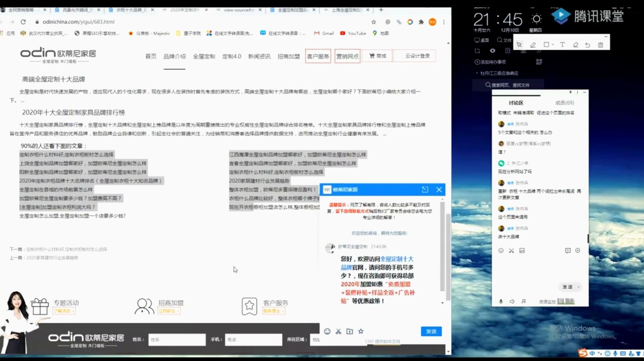Viewport: 644px width, 361px height.
Task: Click blue 发送 button in customer chat
Action: point(431,331)
